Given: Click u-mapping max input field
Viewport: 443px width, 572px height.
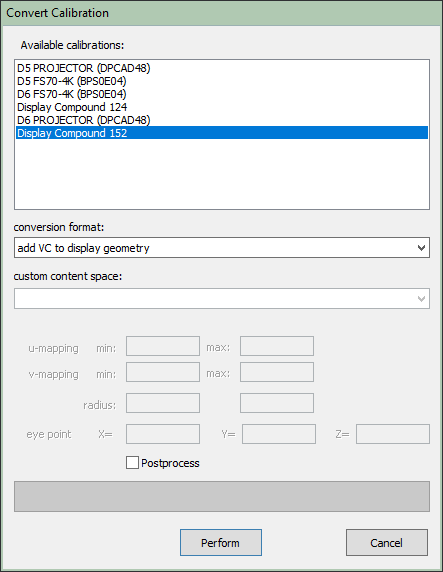Looking at the screenshot, I should pyautogui.click(x=277, y=346).
